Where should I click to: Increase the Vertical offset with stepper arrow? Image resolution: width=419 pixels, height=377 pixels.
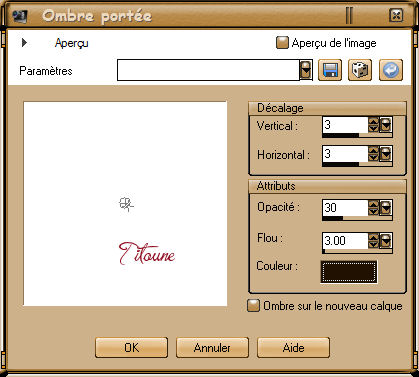pos(374,121)
